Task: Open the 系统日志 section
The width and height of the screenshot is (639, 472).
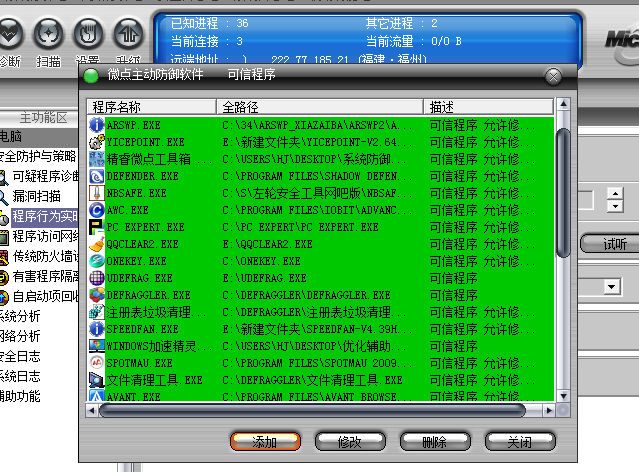Action: 20,376
